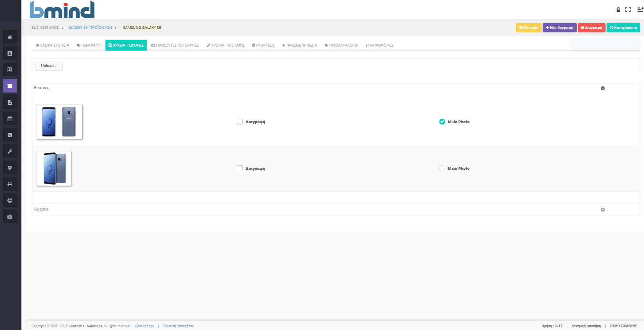644x330 pixels.
Task: Toggle fullscreen with the corner-brackets icon
Action: pyautogui.click(x=628, y=9)
